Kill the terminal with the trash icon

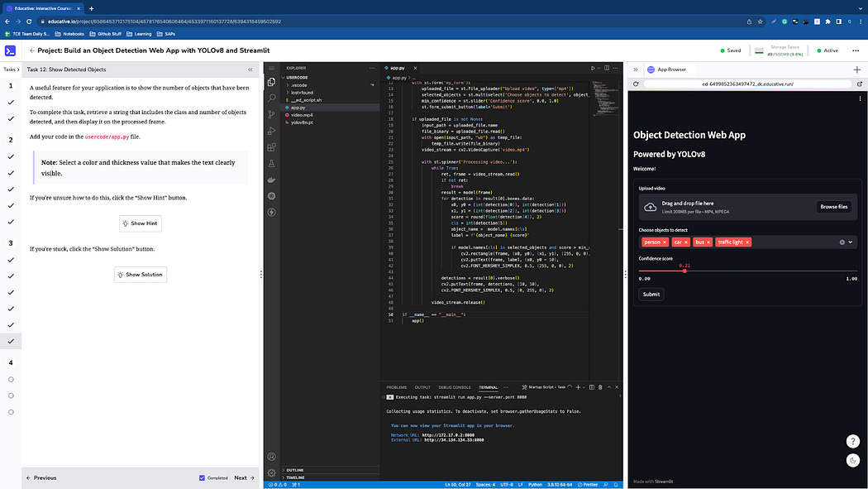[600, 387]
